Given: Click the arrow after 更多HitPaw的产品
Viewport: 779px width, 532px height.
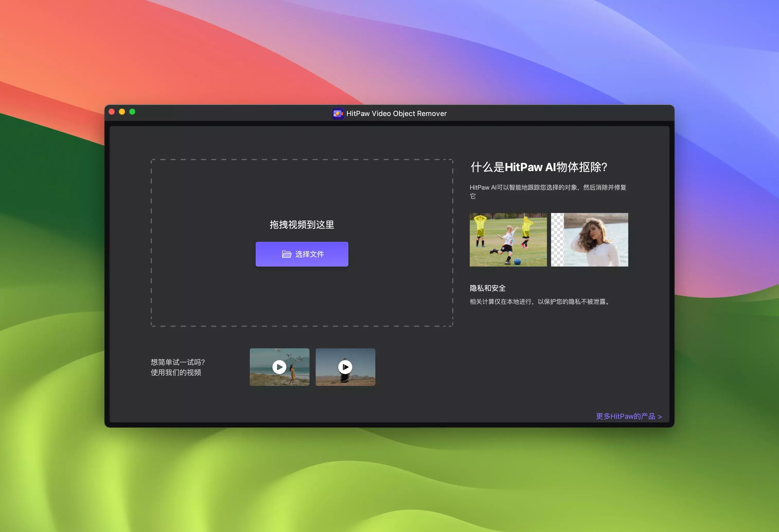Looking at the screenshot, I should point(660,417).
